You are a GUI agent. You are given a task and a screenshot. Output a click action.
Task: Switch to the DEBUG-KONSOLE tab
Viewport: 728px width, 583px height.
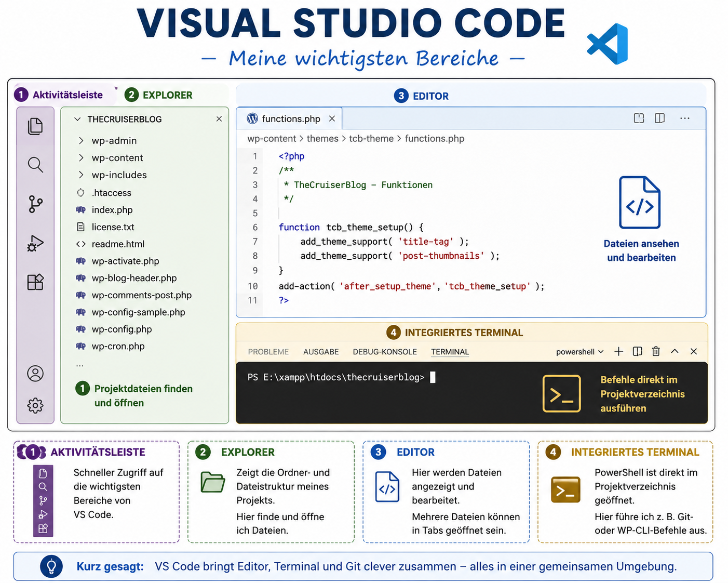(385, 352)
